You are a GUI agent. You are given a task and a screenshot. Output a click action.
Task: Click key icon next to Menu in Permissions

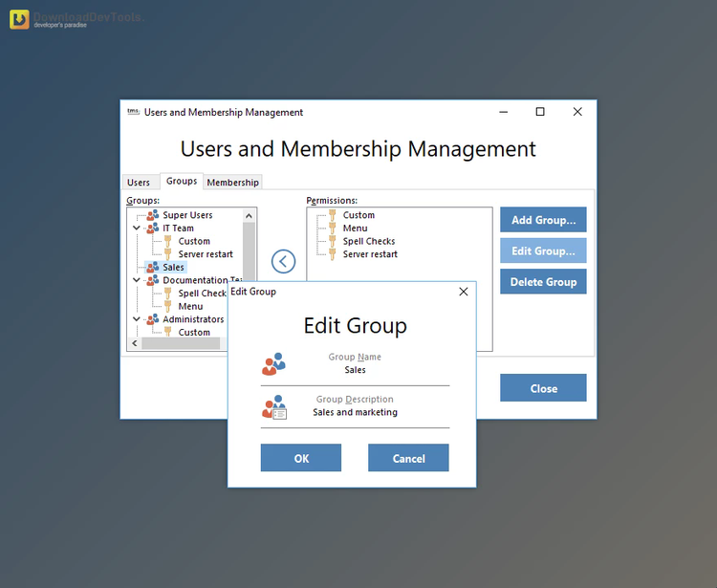[x=333, y=228]
